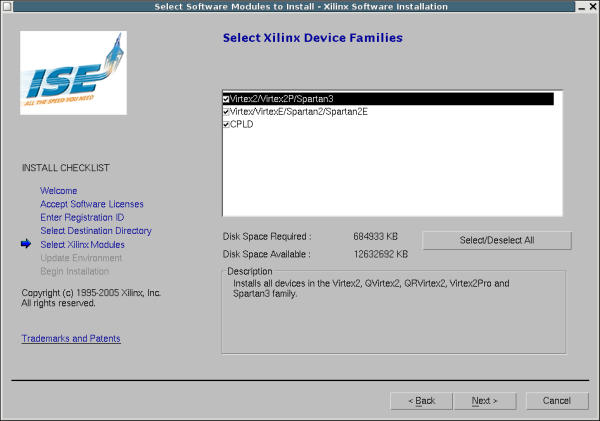Click the Select Xilinx Device Families heading
Viewport: 600px width, 421px height.
313,38
